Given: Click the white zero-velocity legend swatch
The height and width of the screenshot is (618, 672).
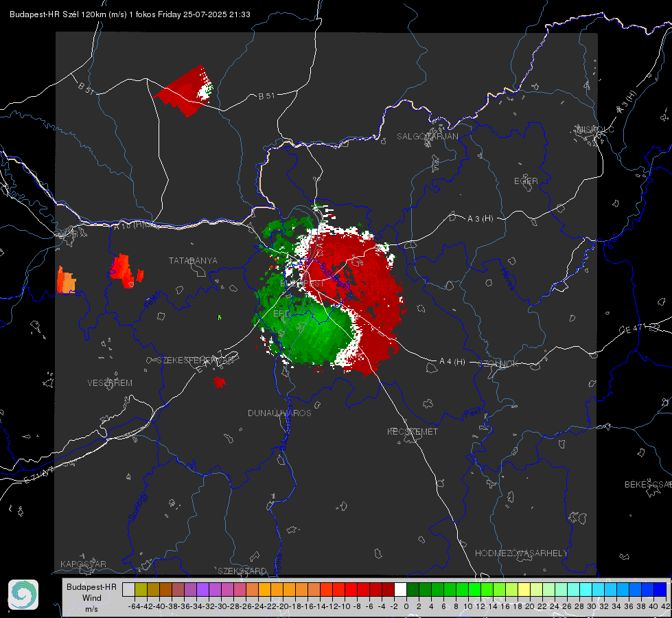Looking at the screenshot, I should [x=400, y=590].
